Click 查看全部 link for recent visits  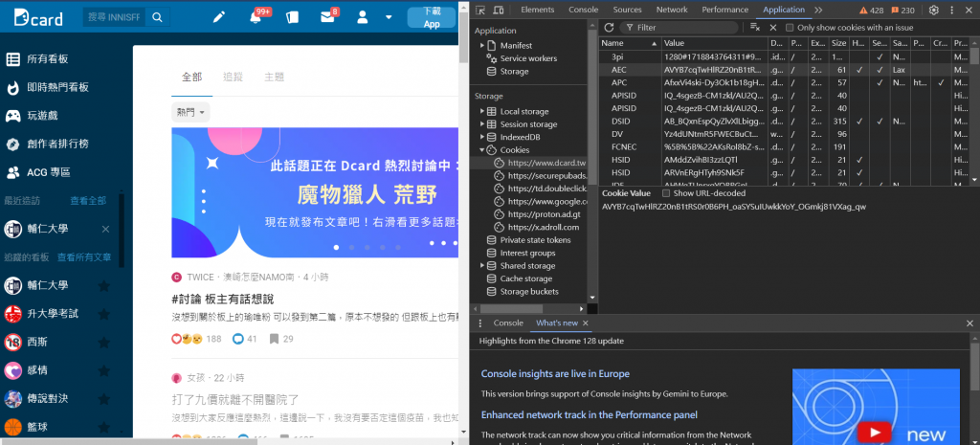pos(88,201)
